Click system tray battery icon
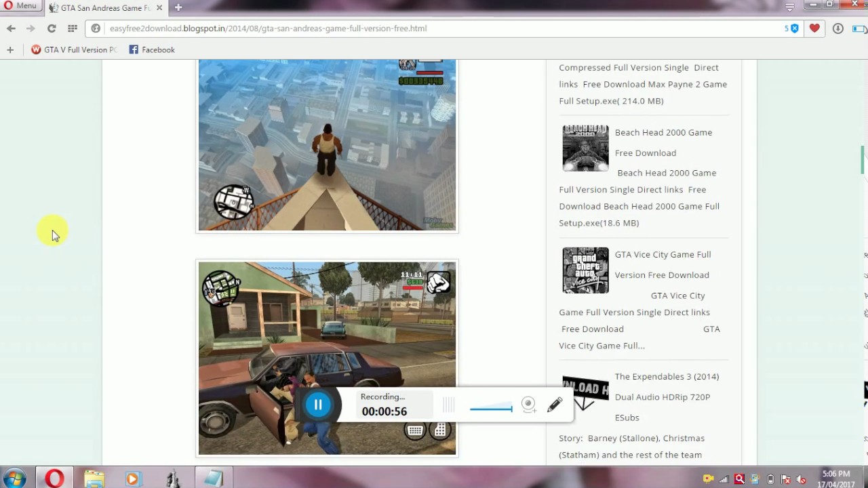Viewport: 868px width, 488px height. point(770,479)
